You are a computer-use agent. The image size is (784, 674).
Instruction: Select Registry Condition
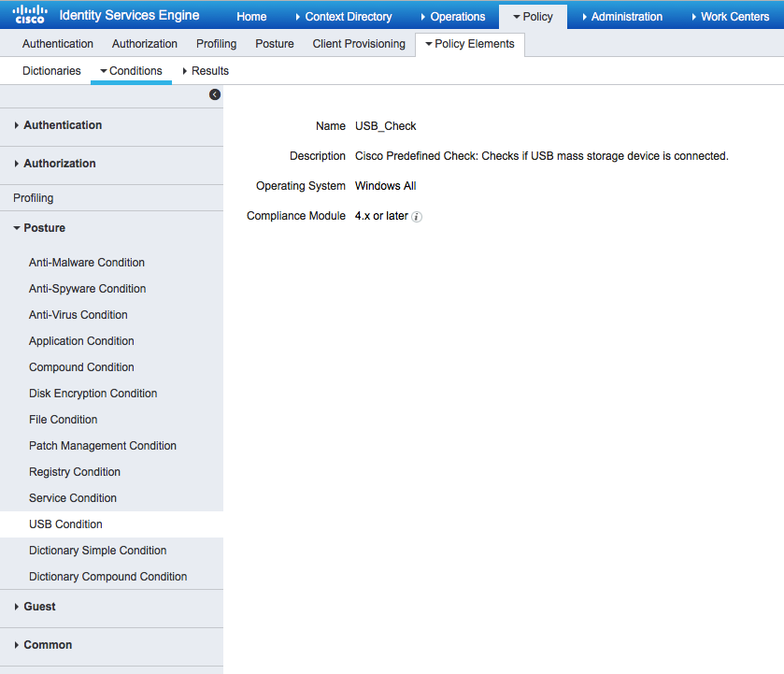click(75, 472)
